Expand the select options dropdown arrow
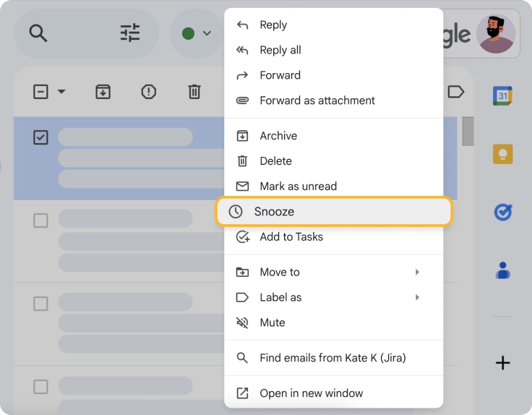The height and width of the screenshot is (415, 532). (x=61, y=91)
